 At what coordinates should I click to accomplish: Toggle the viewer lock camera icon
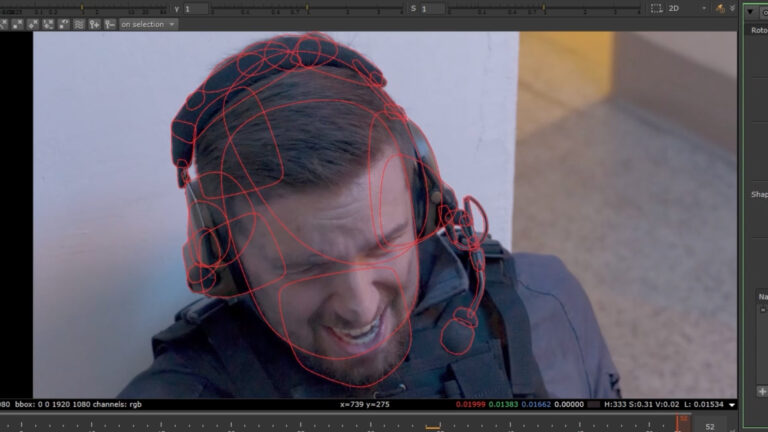(x=720, y=8)
